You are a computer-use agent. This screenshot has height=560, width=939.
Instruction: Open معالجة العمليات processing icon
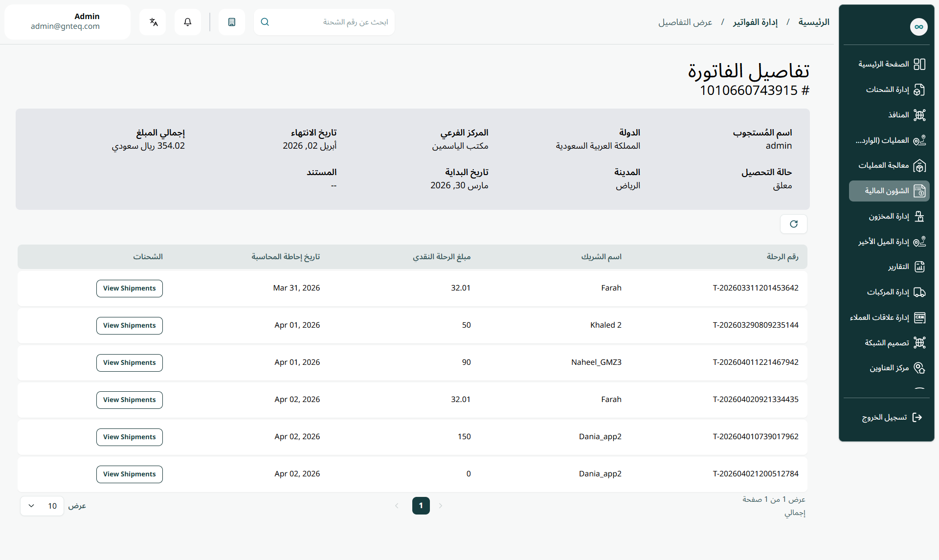pos(919,166)
